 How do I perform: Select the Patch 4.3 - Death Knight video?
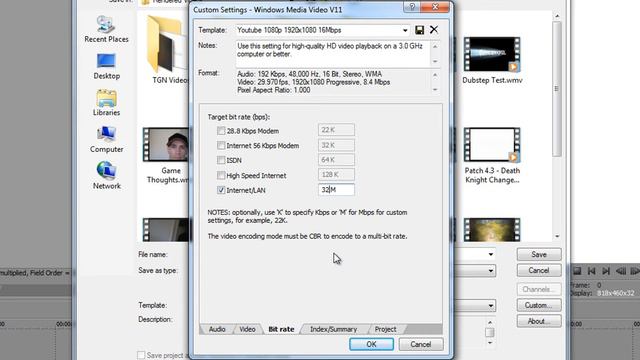click(492, 156)
